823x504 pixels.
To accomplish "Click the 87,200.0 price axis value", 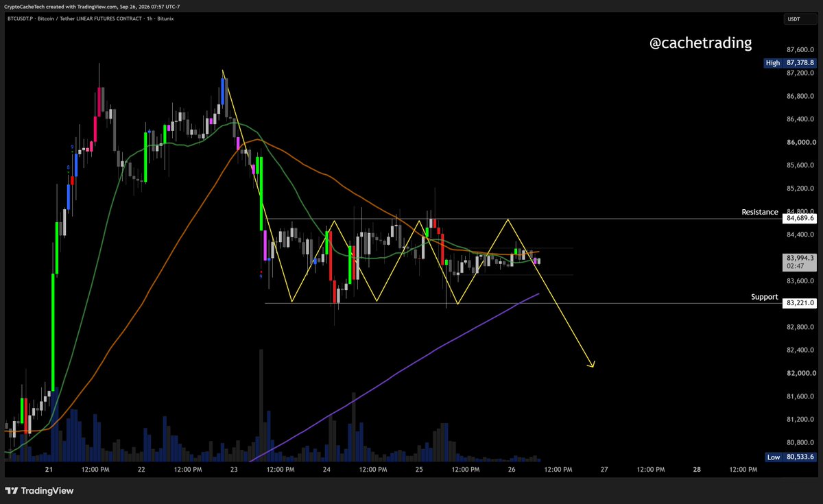I will (x=800, y=73).
